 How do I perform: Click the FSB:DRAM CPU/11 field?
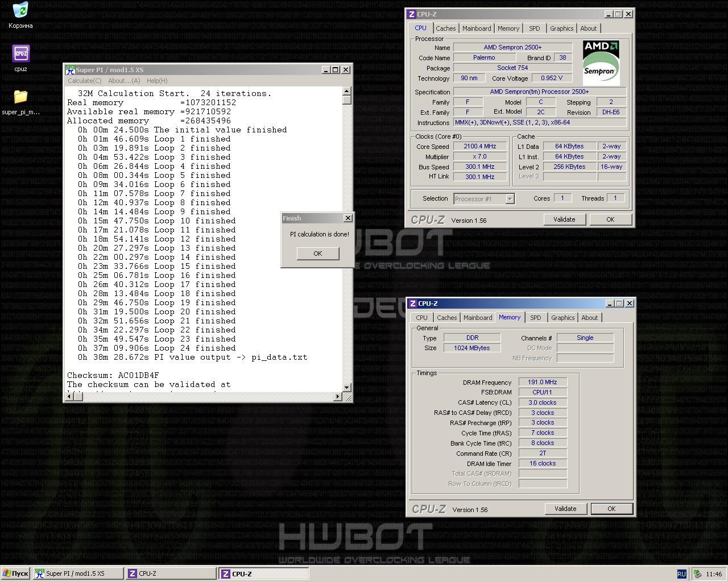(543, 393)
